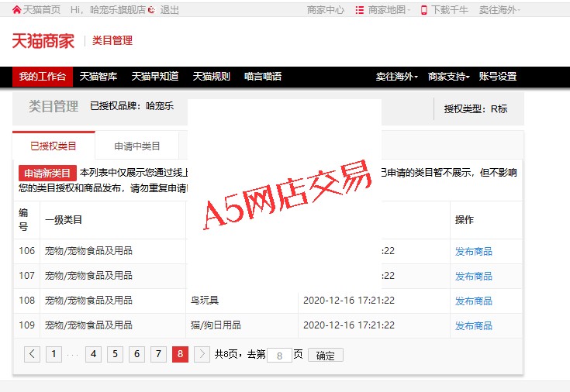Click row number 106 cell
Screen dimensions: 570x392
[27, 251]
